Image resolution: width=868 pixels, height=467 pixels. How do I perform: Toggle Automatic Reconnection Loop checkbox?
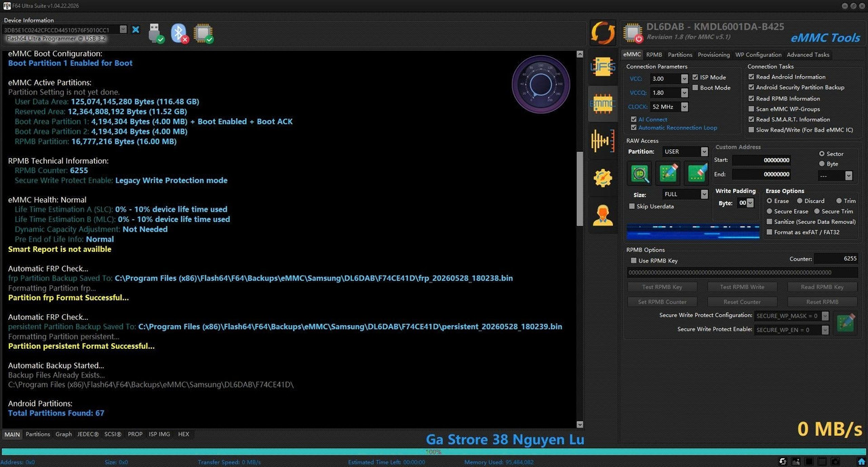pyautogui.click(x=633, y=128)
